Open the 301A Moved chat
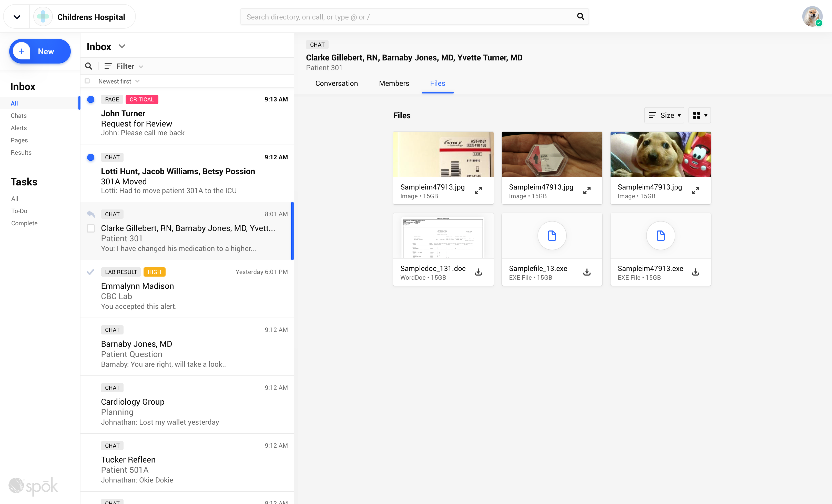Image resolution: width=832 pixels, height=504 pixels. pyautogui.click(x=187, y=173)
